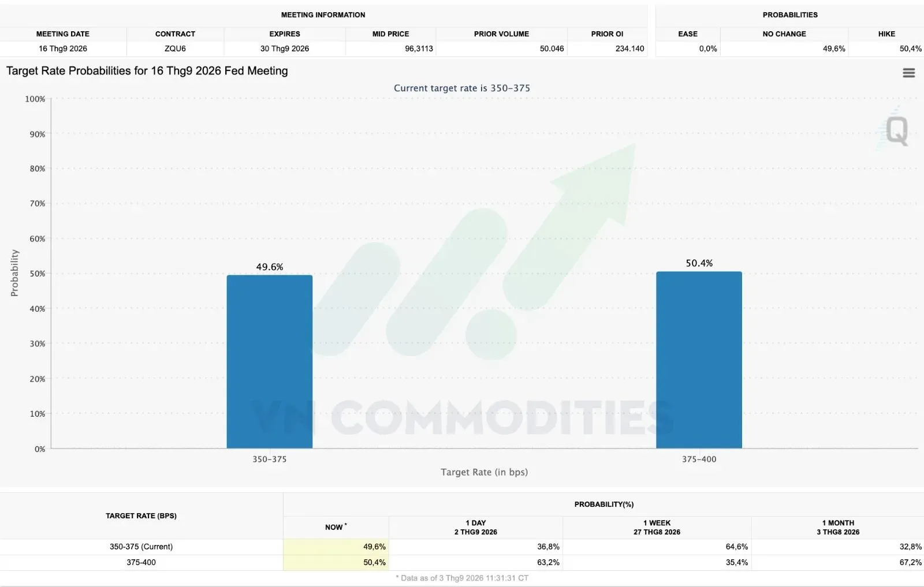Click the 350-375 (Current) table row
924x587 pixels.
click(462, 547)
